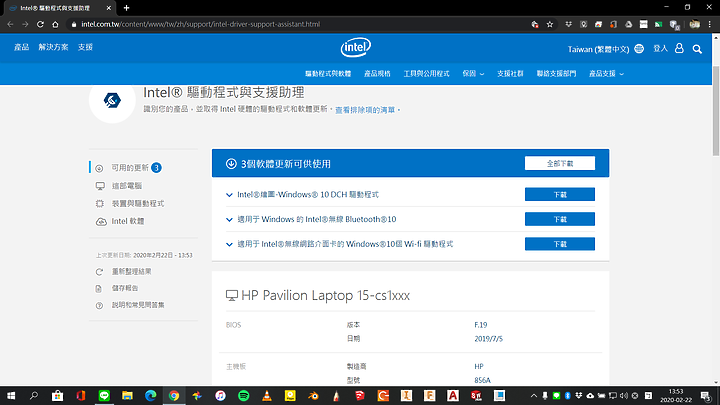Viewport: 720px width, 405px height.
Task: Open the Windows Start menu
Action: tap(11, 395)
